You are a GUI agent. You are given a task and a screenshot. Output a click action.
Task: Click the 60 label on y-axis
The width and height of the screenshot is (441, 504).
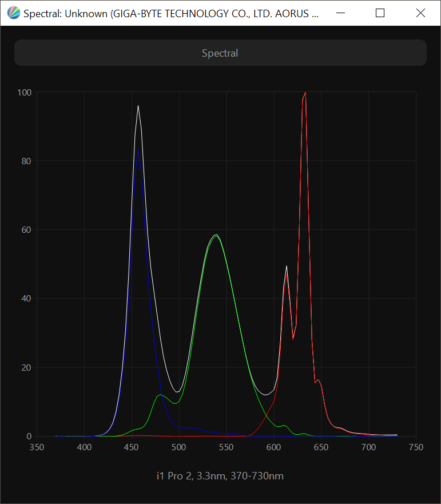pos(26,230)
